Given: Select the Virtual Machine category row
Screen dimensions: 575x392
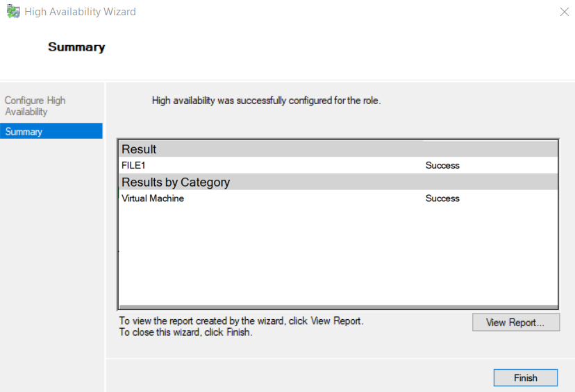Looking at the screenshot, I should point(338,198).
